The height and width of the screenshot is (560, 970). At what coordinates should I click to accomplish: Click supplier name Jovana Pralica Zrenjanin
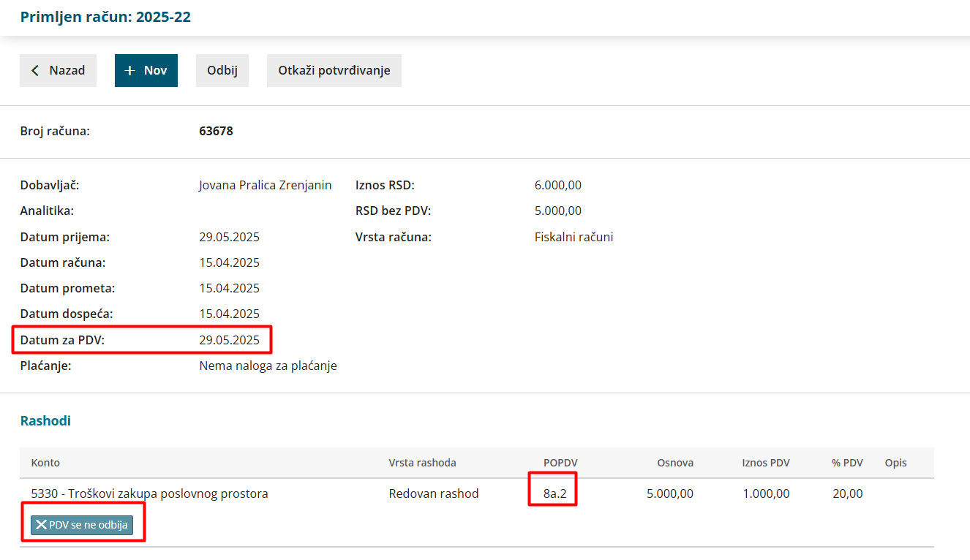tap(265, 185)
